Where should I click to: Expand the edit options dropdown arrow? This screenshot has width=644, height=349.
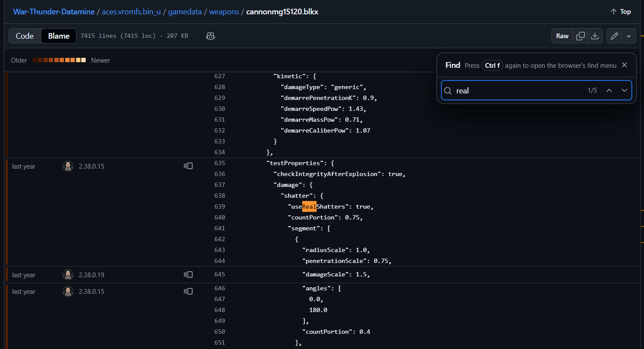tap(628, 36)
